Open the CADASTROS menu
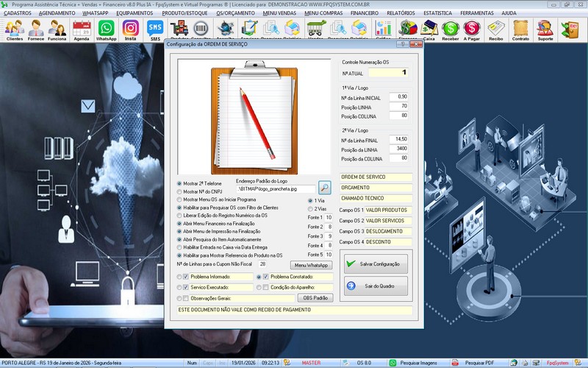Image resolution: width=588 pixels, height=368 pixels. (18, 13)
